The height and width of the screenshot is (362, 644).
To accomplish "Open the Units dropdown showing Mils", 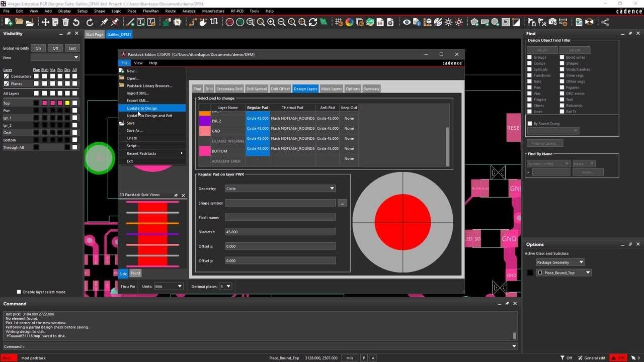I will (169, 287).
